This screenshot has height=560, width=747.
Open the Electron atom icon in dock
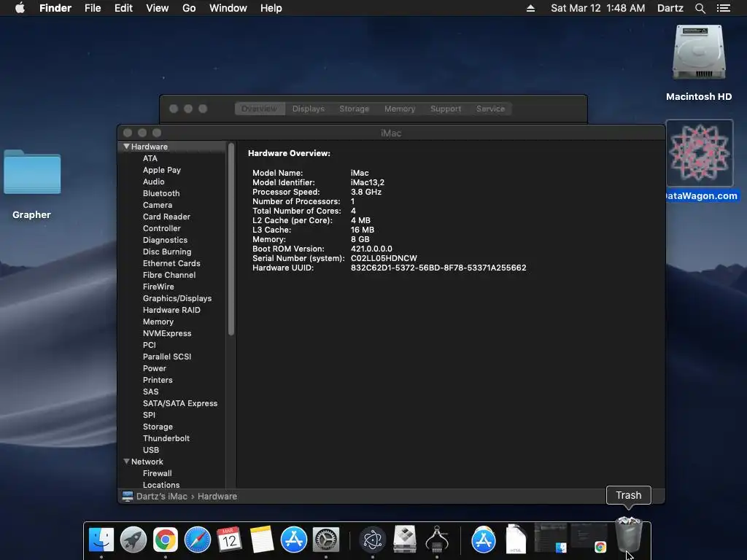[x=373, y=540]
